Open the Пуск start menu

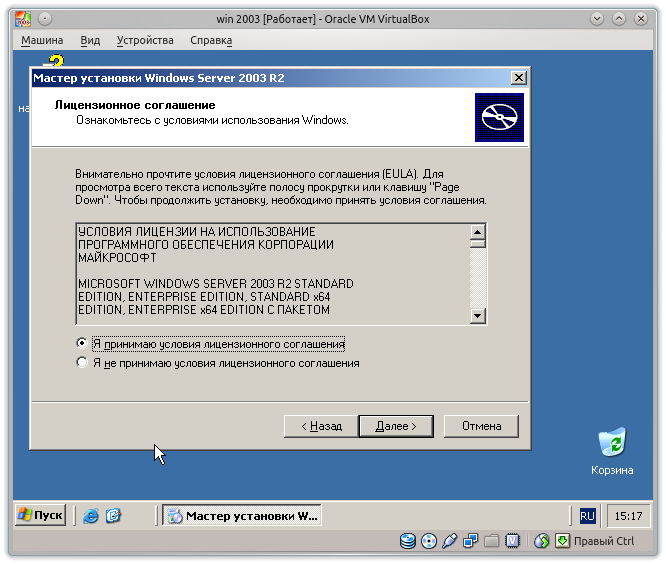pyautogui.click(x=41, y=515)
